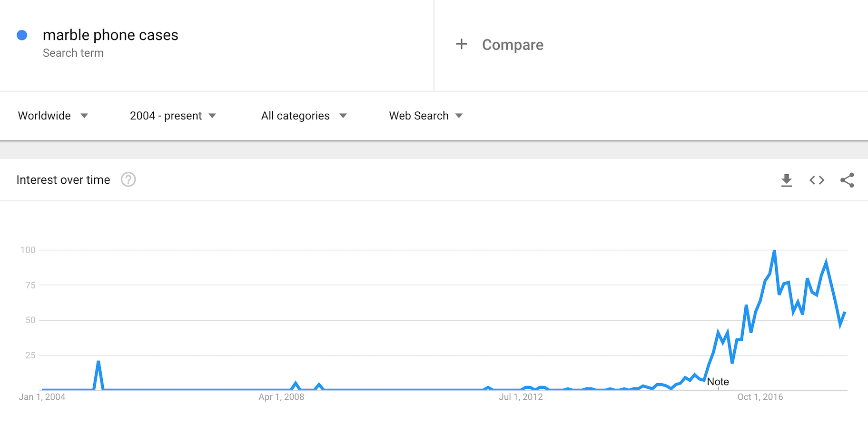Click the blue dot beside marble phone cases
Viewport: 868px width, 445px height.
coord(22,35)
